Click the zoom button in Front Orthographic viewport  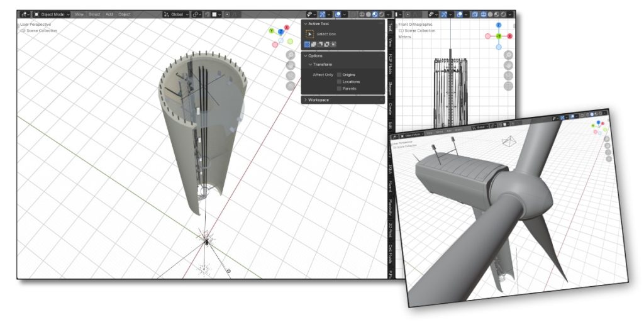(x=508, y=55)
